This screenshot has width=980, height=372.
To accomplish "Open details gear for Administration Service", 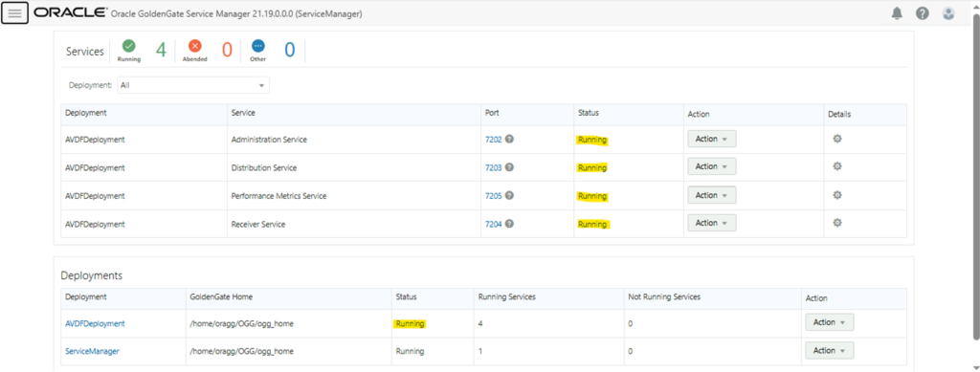I will 837,140.
